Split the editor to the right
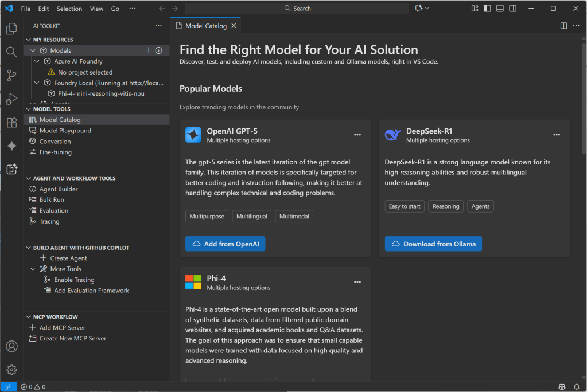Screen dimensions: 587x392 click(563, 26)
